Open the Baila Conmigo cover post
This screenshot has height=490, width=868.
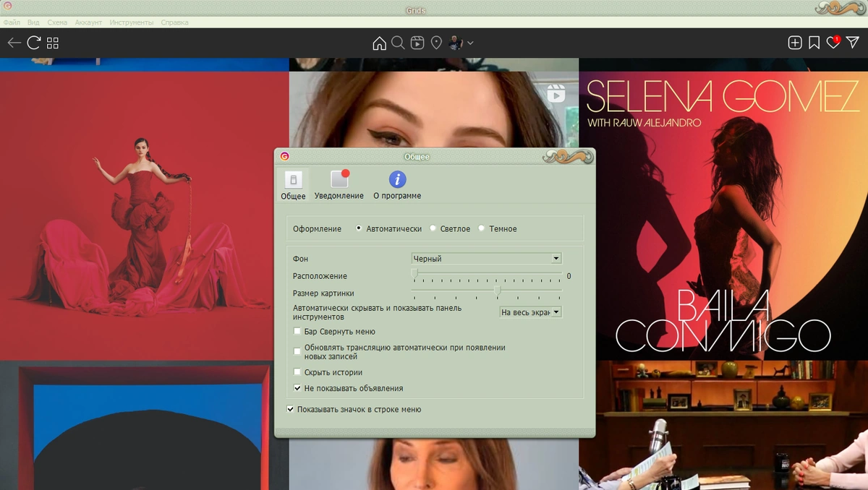tap(723, 215)
